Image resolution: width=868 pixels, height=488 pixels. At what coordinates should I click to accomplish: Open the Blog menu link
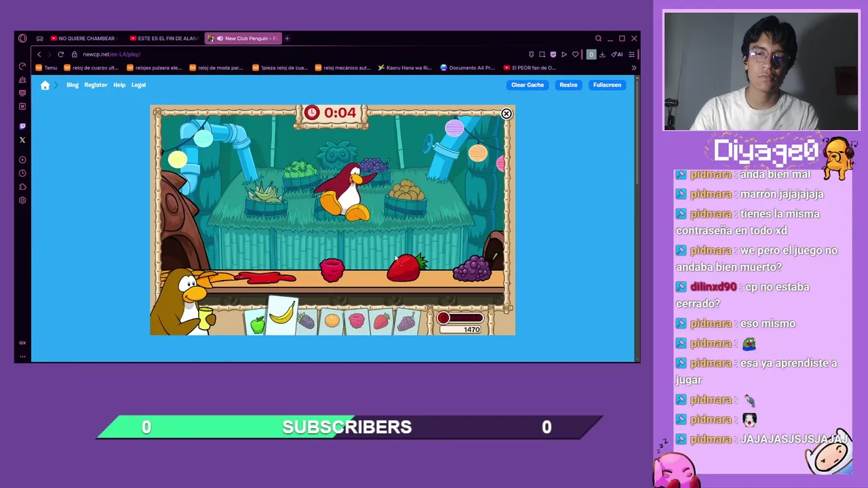(x=73, y=85)
